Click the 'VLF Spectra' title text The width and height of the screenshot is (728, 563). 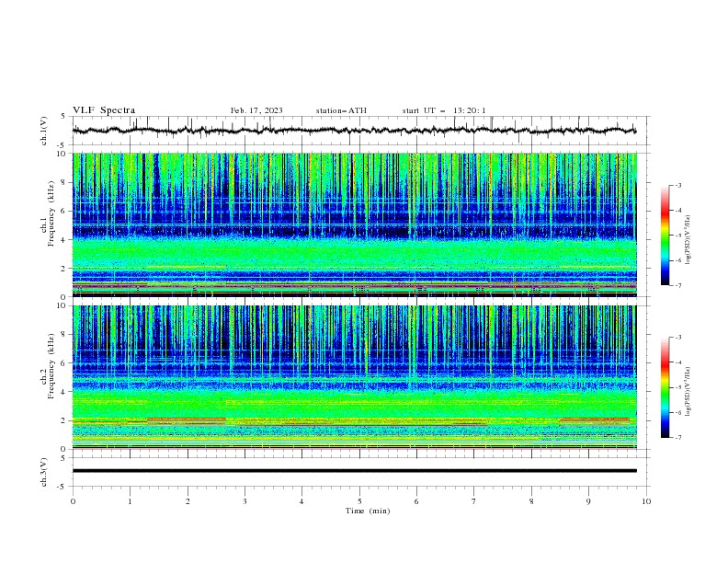click(x=104, y=110)
